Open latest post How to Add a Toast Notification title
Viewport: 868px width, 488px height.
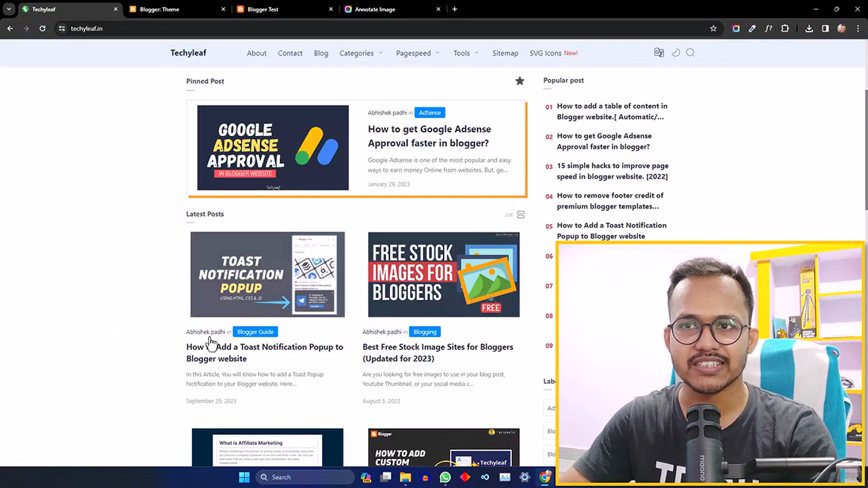click(x=264, y=352)
